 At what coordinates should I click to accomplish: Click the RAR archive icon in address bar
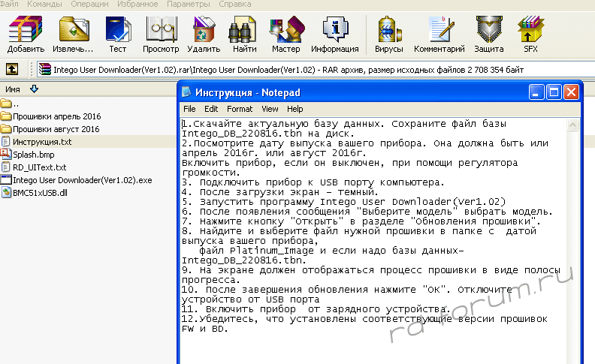(x=45, y=69)
